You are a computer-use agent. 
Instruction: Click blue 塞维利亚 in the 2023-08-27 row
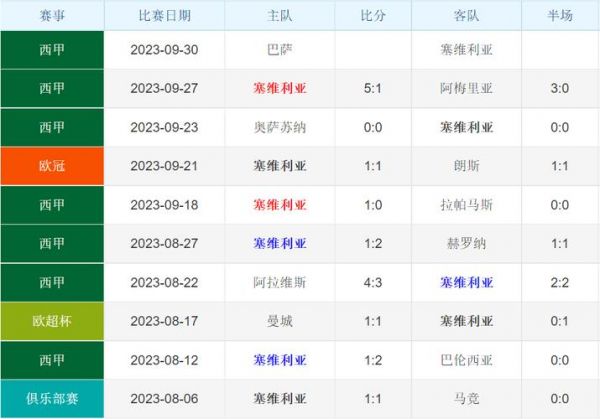pos(280,243)
